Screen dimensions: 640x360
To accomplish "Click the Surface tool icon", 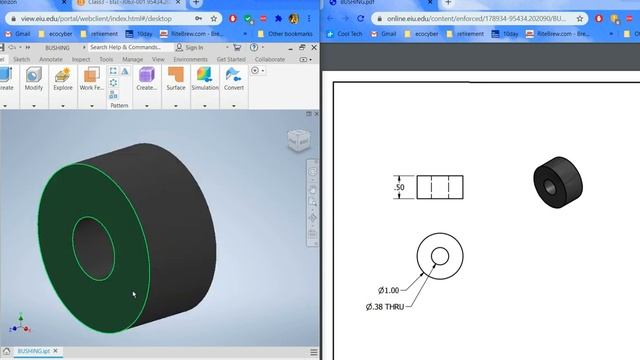I will pos(176,76).
